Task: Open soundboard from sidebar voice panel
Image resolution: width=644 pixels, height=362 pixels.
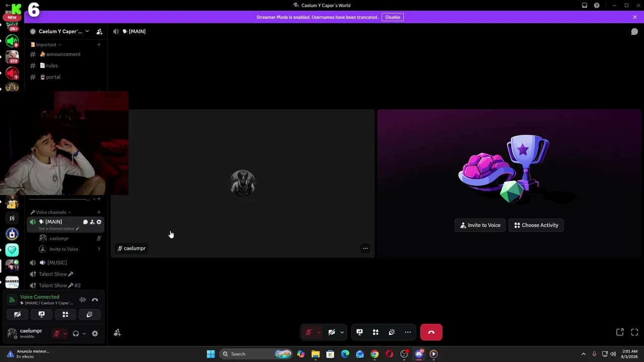Action: click(90, 314)
